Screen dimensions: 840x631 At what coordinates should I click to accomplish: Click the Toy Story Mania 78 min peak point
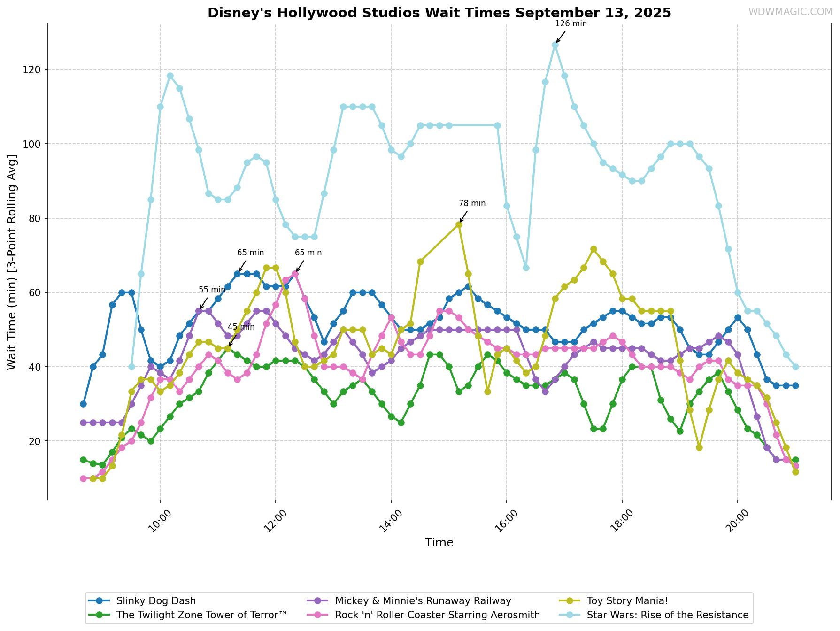(459, 224)
